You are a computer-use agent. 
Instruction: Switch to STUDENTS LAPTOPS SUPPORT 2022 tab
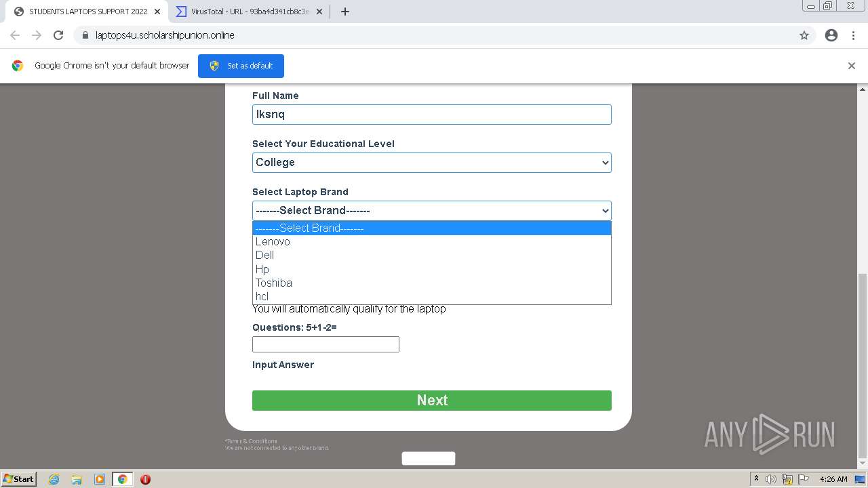coord(87,12)
